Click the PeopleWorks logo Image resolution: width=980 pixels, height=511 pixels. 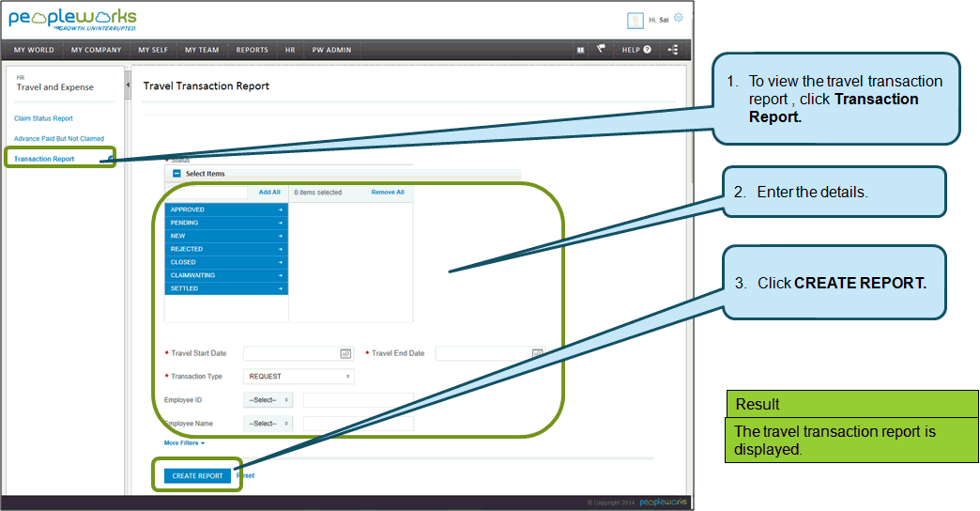pos(72,20)
